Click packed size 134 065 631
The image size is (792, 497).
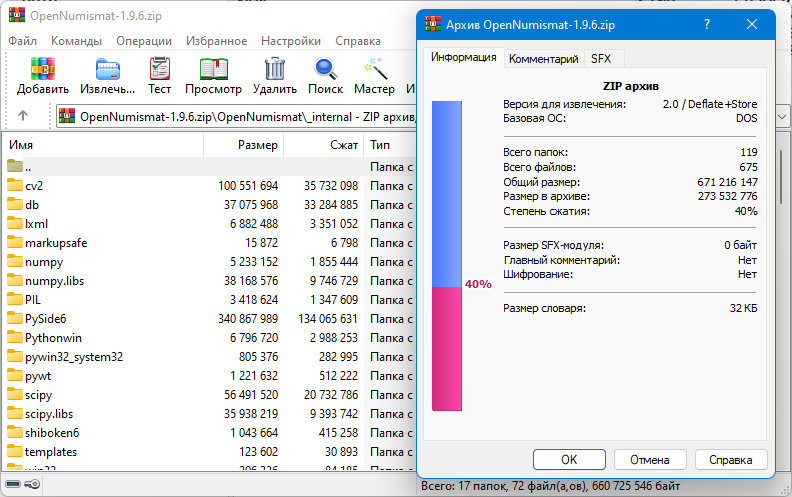pos(328,319)
